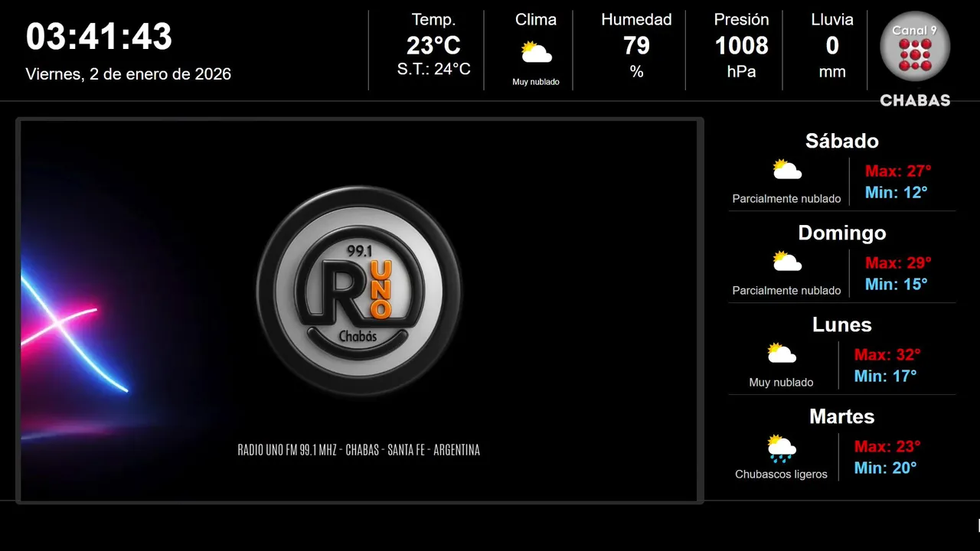Click the Temp. header label

coord(433,20)
